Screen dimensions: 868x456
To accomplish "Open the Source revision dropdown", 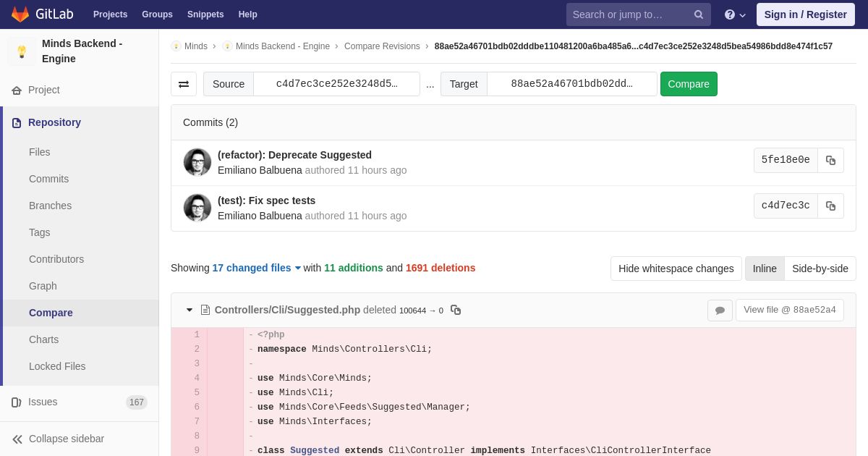I will pos(336,84).
